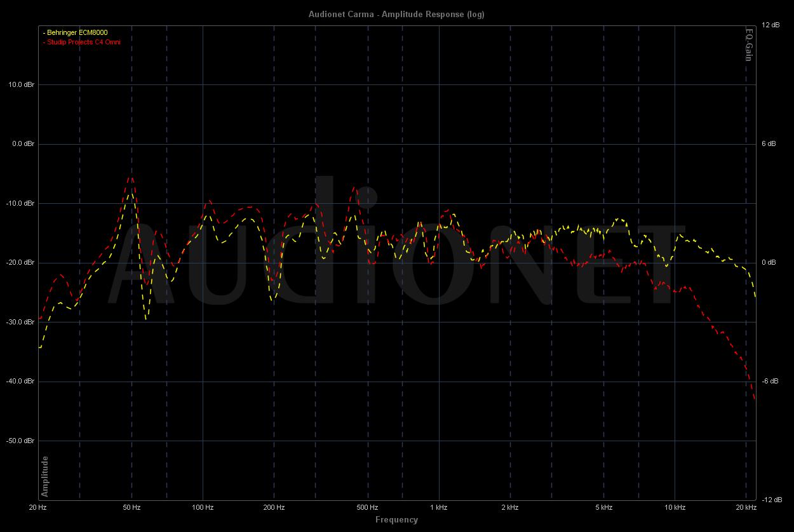The width and height of the screenshot is (794, 532).
Task: Click the Frequency axis label
Action: [396, 519]
